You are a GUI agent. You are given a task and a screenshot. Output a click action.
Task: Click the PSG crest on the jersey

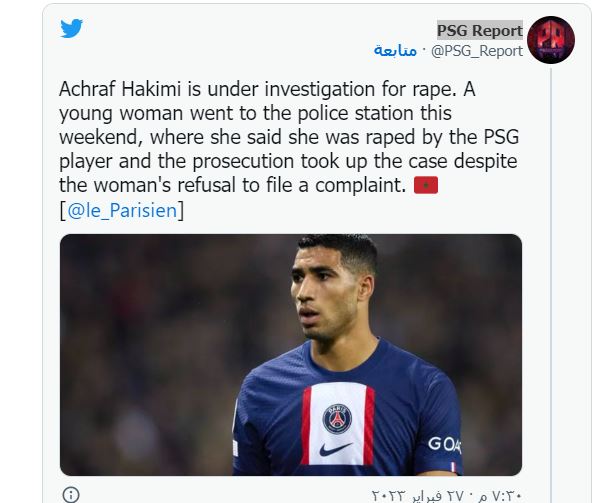[337, 419]
